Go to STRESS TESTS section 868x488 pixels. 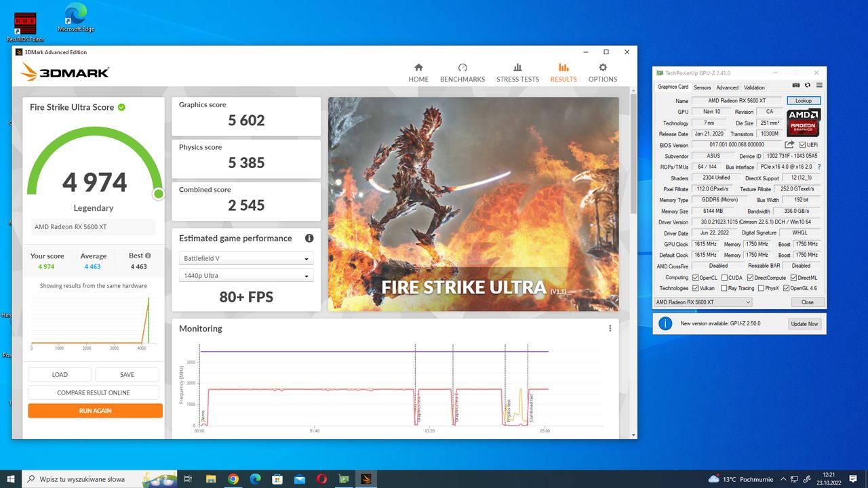point(517,73)
